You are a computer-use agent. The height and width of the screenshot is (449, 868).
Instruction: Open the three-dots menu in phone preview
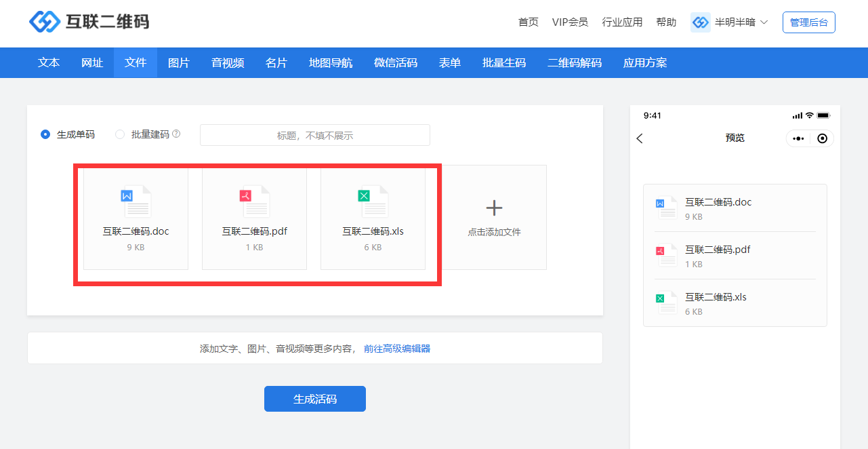(799, 138)
